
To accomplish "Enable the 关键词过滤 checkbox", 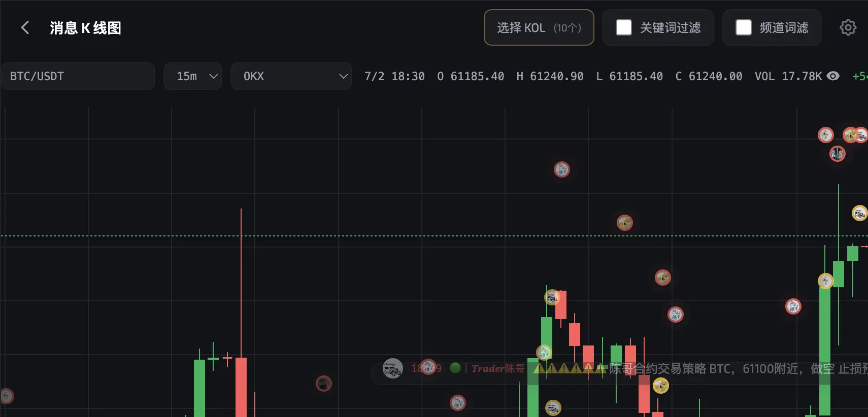I will pos(624,27).
